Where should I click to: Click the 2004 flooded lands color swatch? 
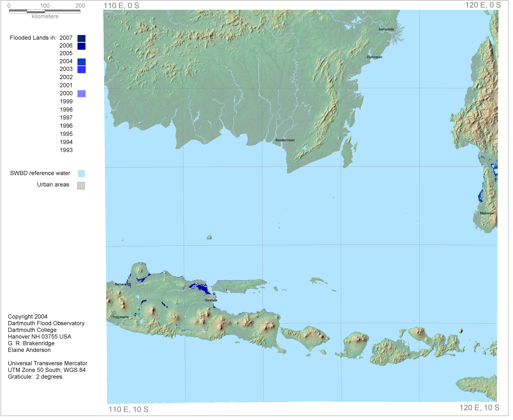coord(82,62)
